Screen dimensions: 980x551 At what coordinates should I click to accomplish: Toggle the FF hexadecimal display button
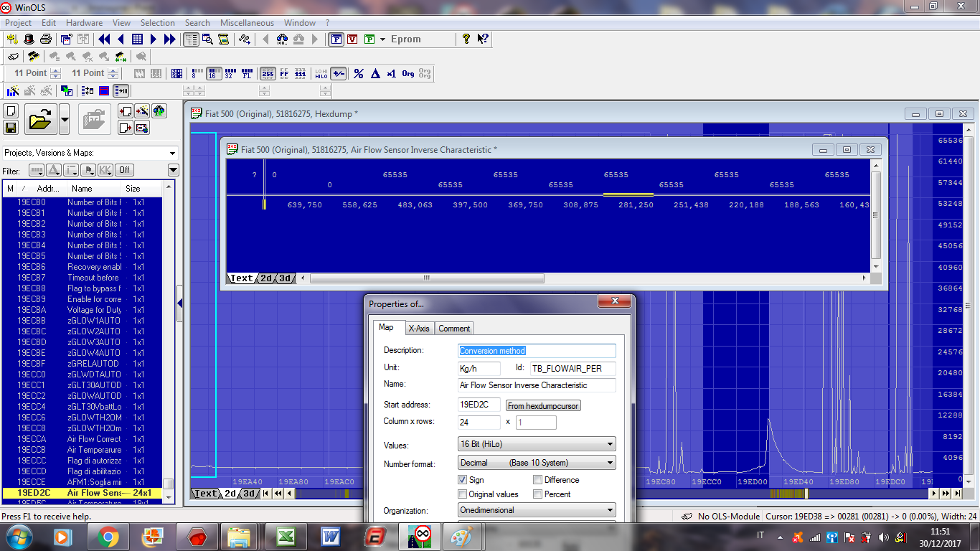284,73
